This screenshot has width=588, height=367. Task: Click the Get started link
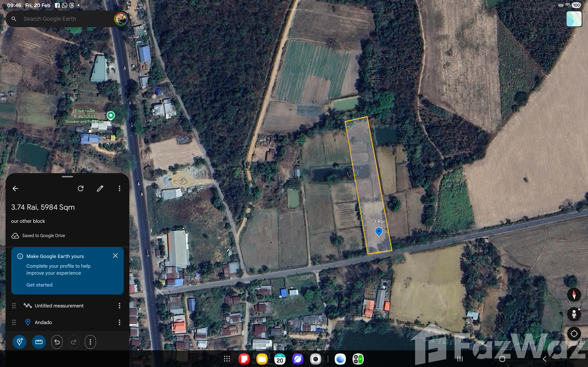tap(39, 285)
